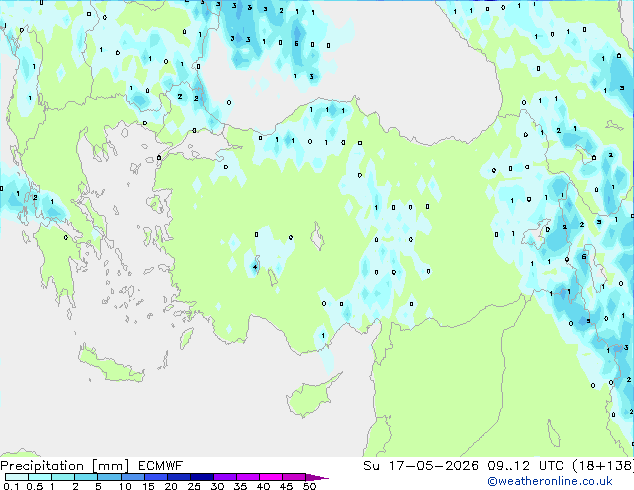
Task: Click the 1–2 mm legend color box
Action: (63, 477)
